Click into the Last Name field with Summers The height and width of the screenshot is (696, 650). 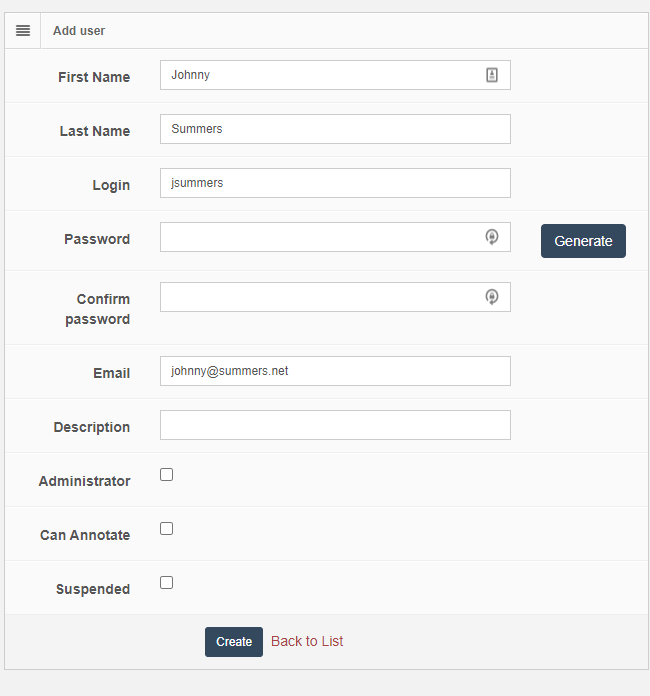click(335, 129)
